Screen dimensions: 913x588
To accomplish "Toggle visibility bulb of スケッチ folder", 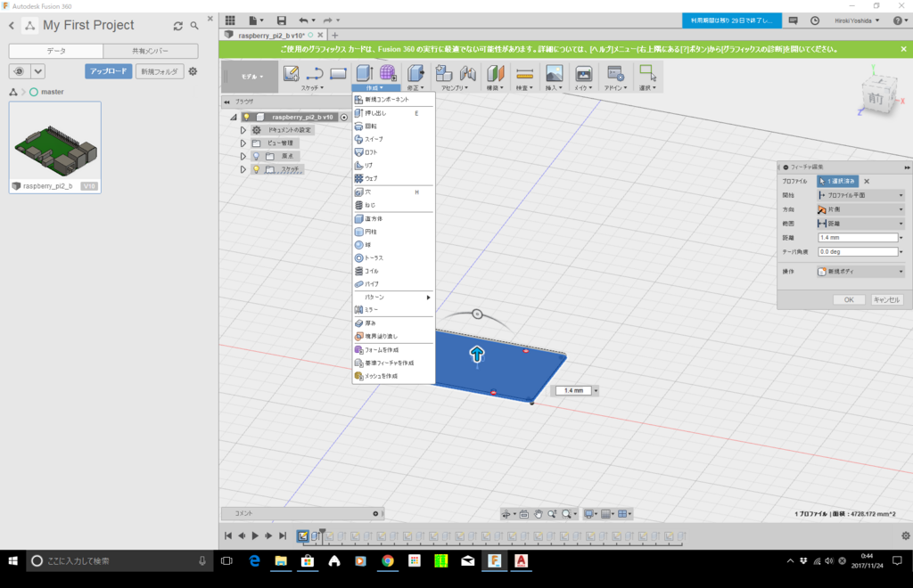I will [x=256, y=169].
